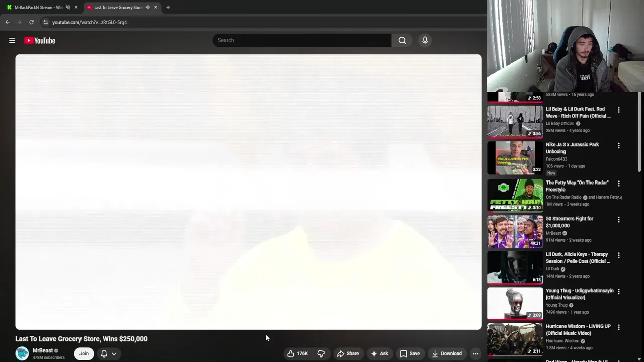Like the video with thumbs-up icon
The image size is (644, 362).
(291, 354)
